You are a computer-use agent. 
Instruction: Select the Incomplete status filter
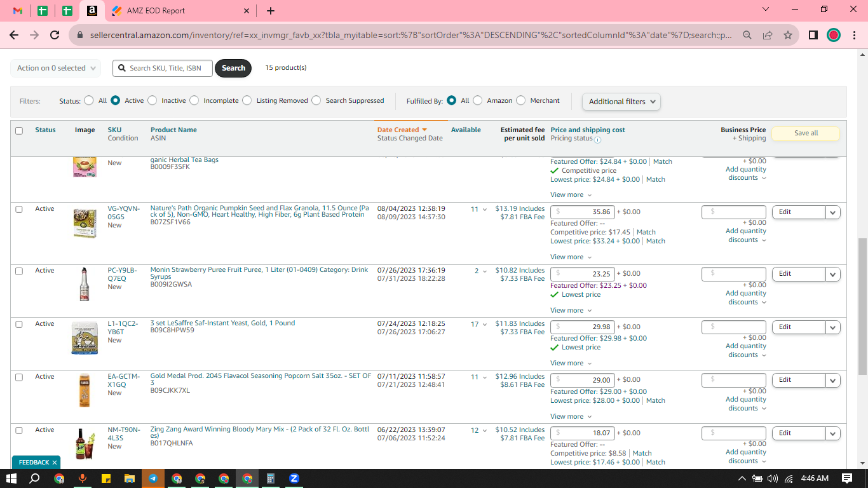coord(194,100)
